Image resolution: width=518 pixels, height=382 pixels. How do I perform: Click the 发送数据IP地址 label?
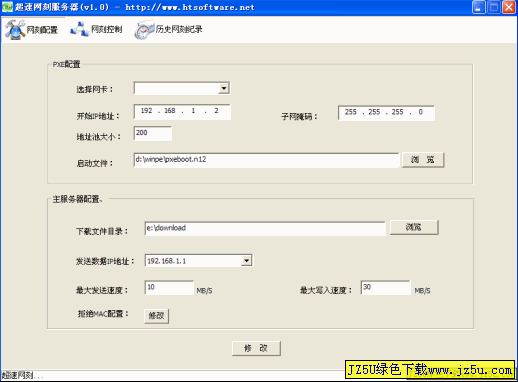[105, 261]
